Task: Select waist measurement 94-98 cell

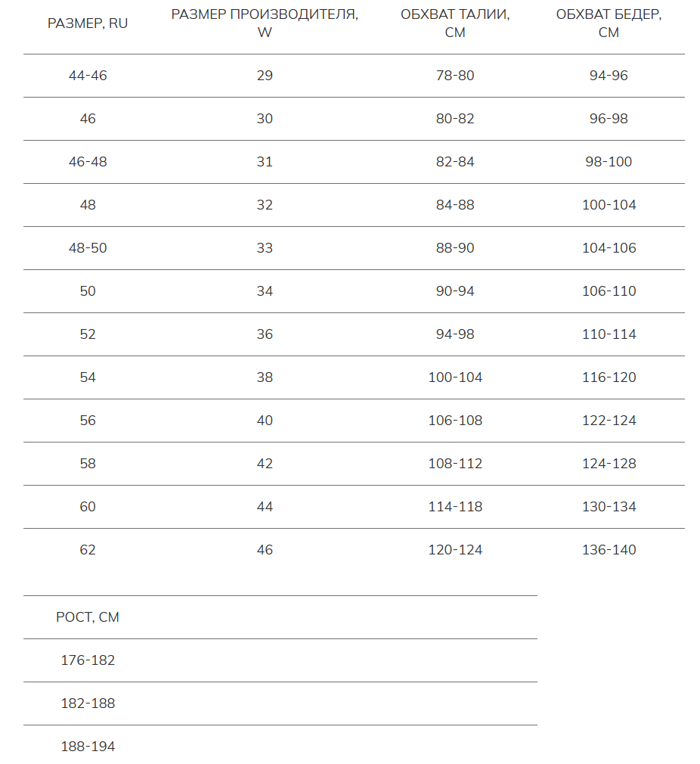Action: tap(455, 334)
